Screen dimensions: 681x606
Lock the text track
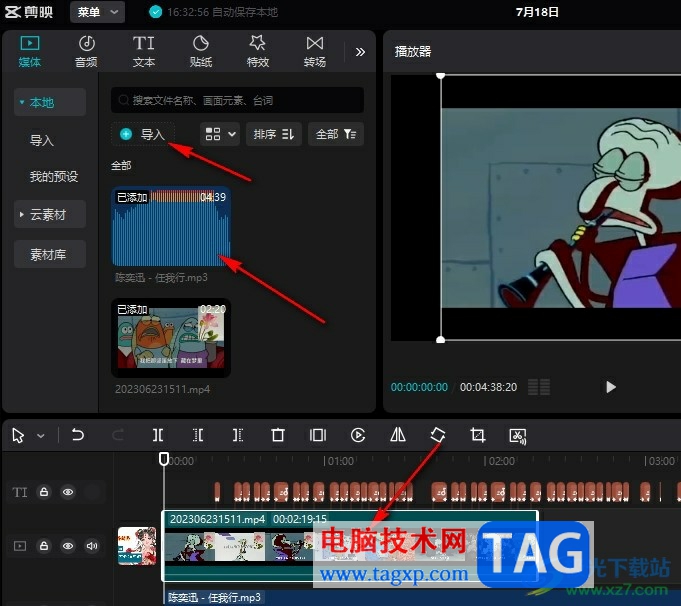(x=44, y=492)
